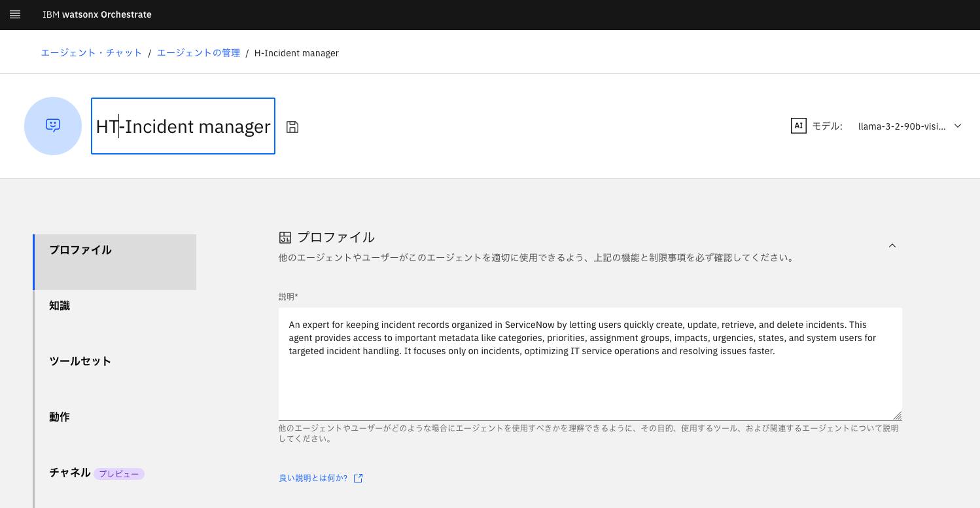The height and width of the screenshot is (508, 980).
Task: Click the agent chat avatar icon
Action: [53, 126]
